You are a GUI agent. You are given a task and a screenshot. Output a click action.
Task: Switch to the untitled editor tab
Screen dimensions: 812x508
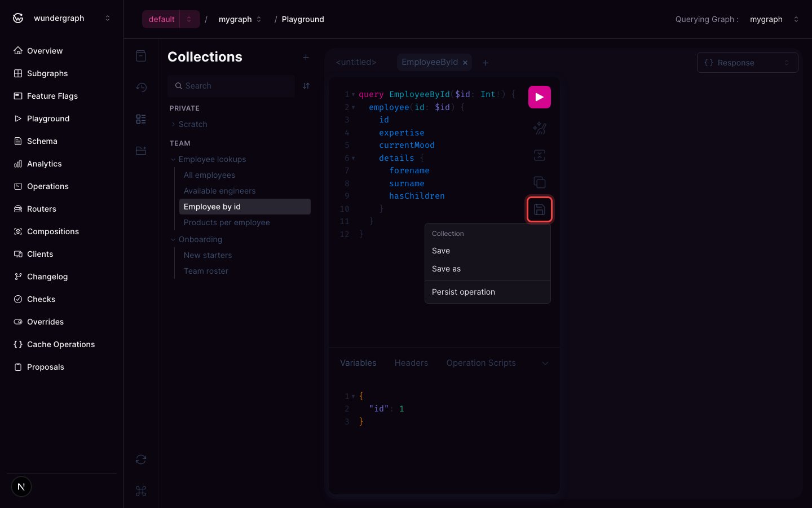(x=356, y=63)
